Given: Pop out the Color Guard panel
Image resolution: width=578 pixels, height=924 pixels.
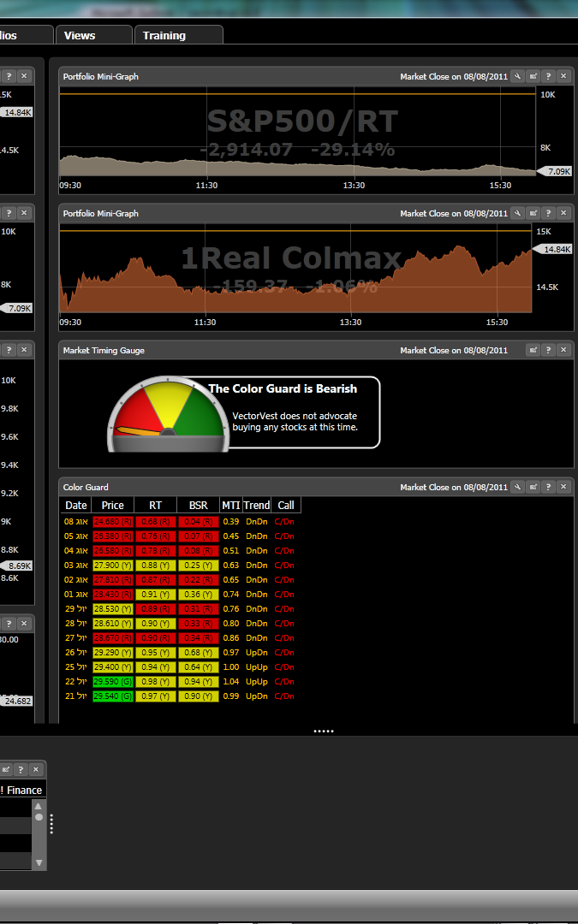Looking at the screenshot, I should click(533, 486).
